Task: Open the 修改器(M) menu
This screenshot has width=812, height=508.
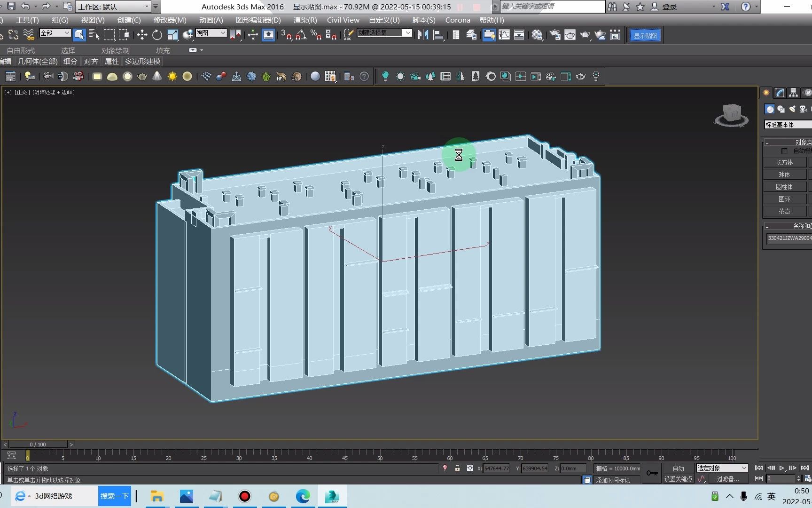Action: coord(170,20)
